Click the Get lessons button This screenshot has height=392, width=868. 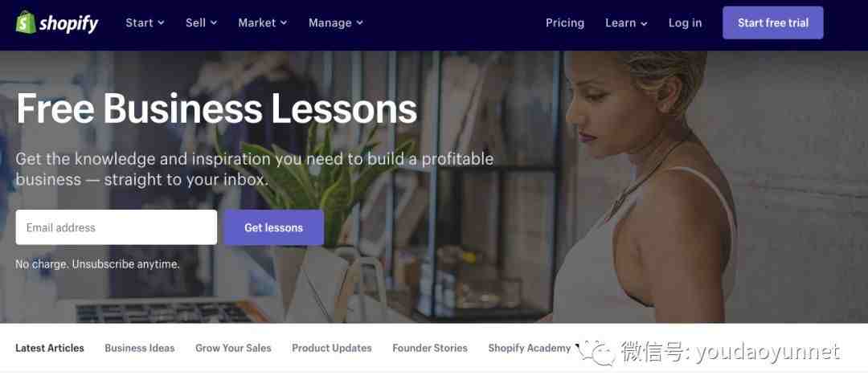point(273,227)
